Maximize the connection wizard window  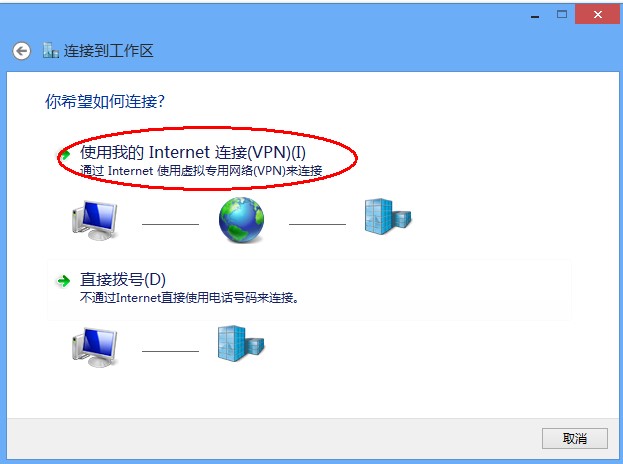pos(562,15)
